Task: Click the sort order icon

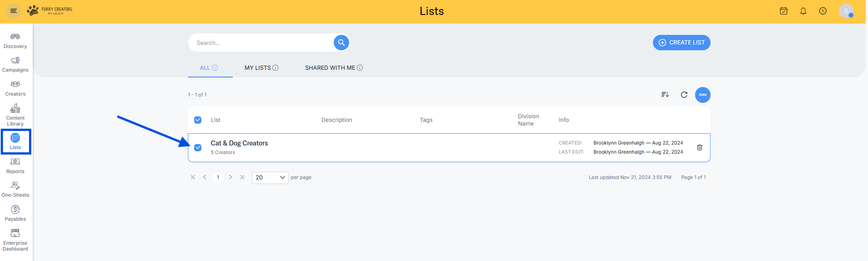Action: point(665,95)
